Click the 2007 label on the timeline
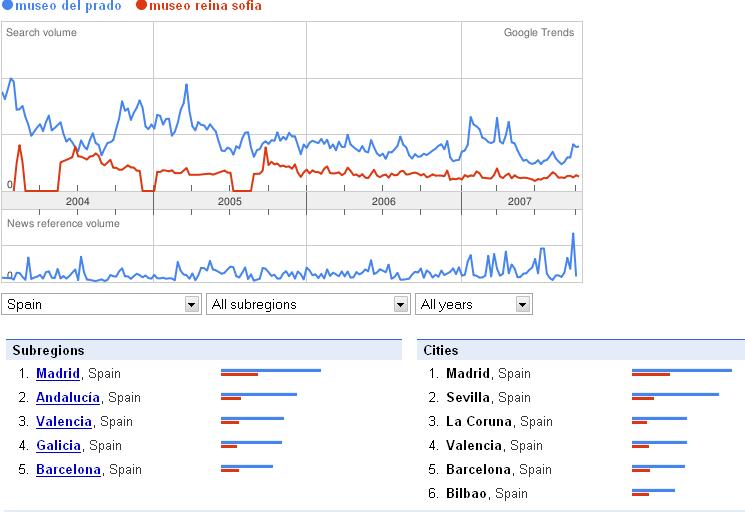The height and width of the screenshot is (512, 745). [520, 201]
